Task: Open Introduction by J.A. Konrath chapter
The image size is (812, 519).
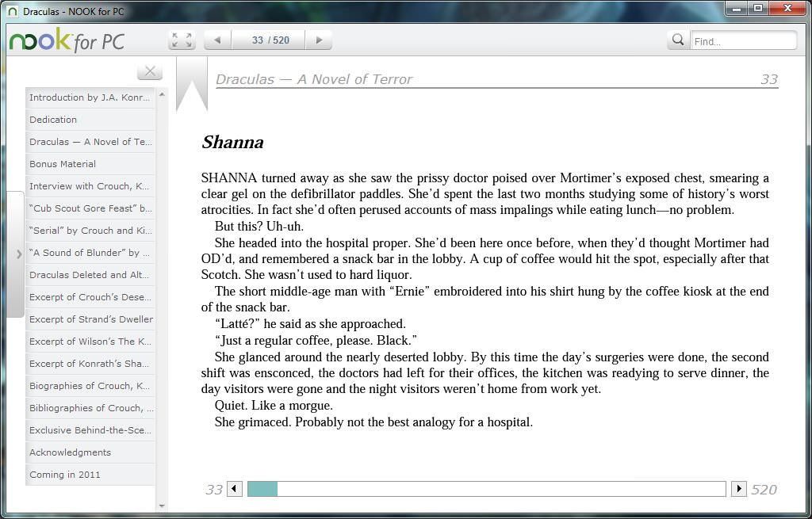Action: (90, 97)
